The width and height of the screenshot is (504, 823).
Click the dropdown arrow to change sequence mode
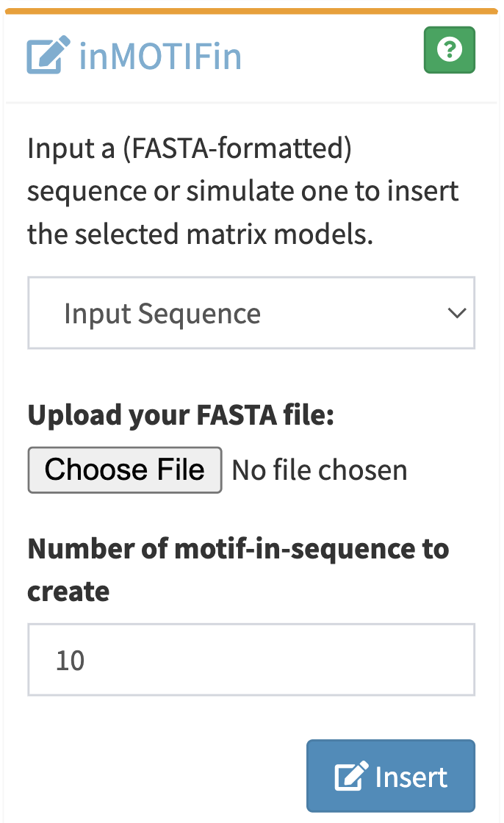[457, 313]
